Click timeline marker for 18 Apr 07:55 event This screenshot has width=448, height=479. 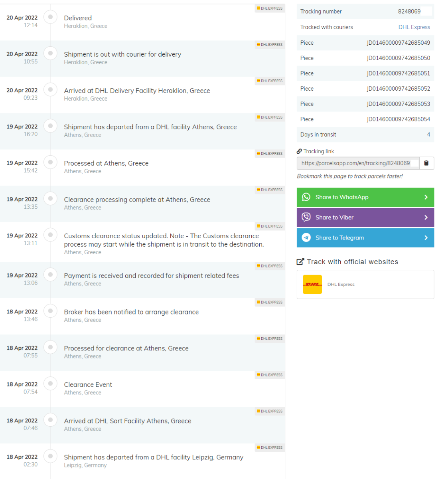tap(50, 347)
